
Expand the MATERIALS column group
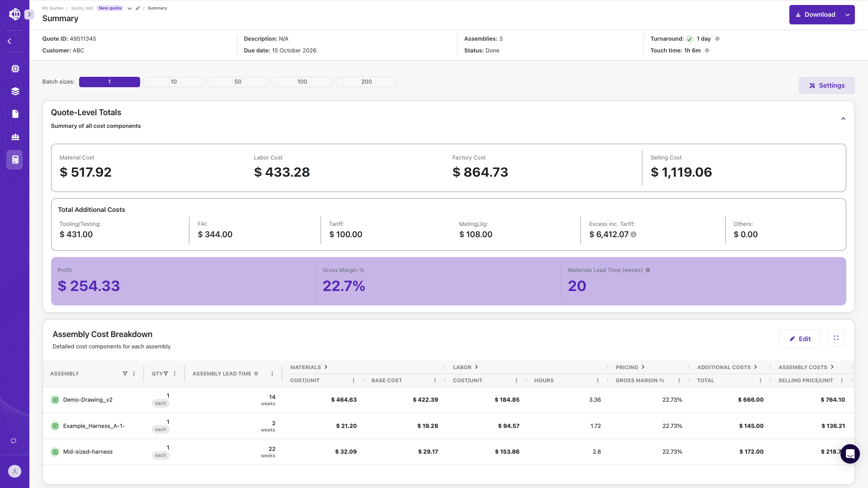pos(326,367)
